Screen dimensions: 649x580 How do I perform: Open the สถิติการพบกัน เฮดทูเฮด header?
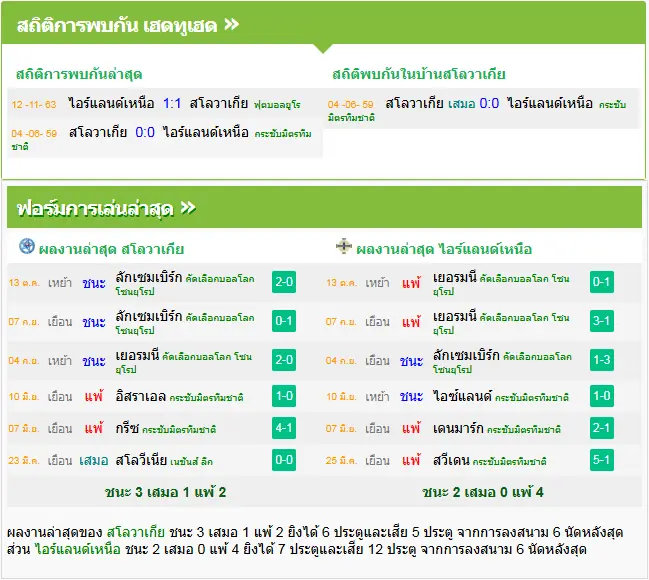[323, 23]
